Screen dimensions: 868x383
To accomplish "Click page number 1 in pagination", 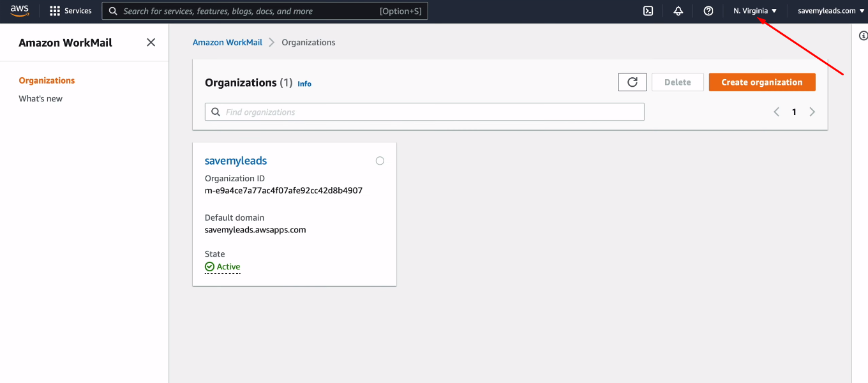I will [794, 112].
